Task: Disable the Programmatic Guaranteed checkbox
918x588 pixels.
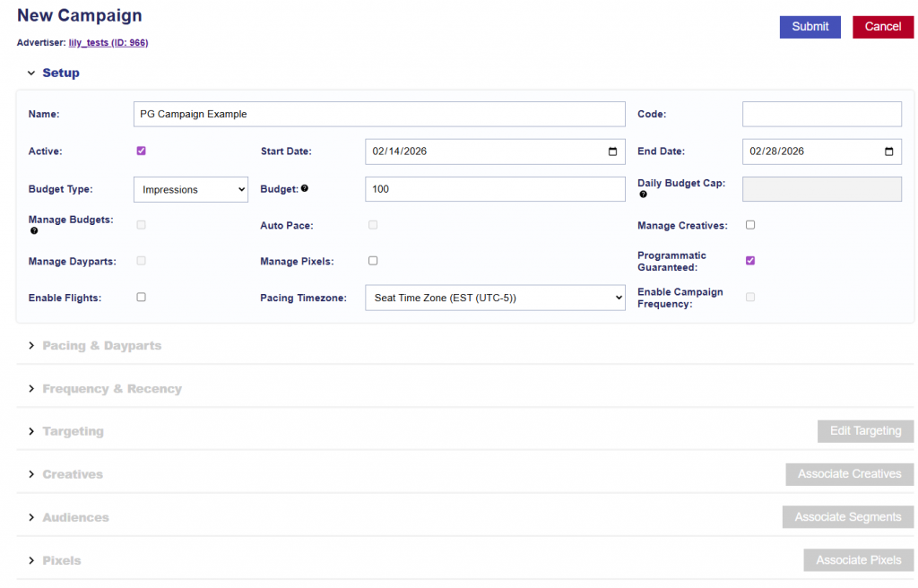Action: 750,261
